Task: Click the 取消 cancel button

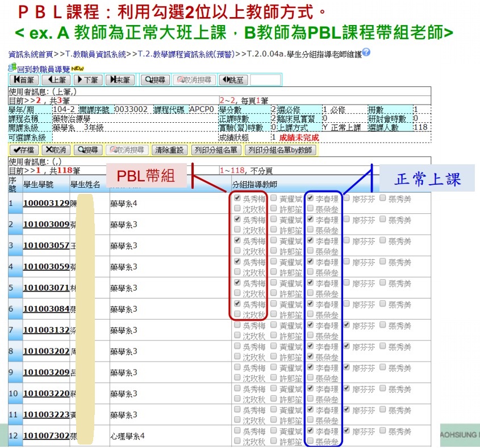Action: (56, 150)
